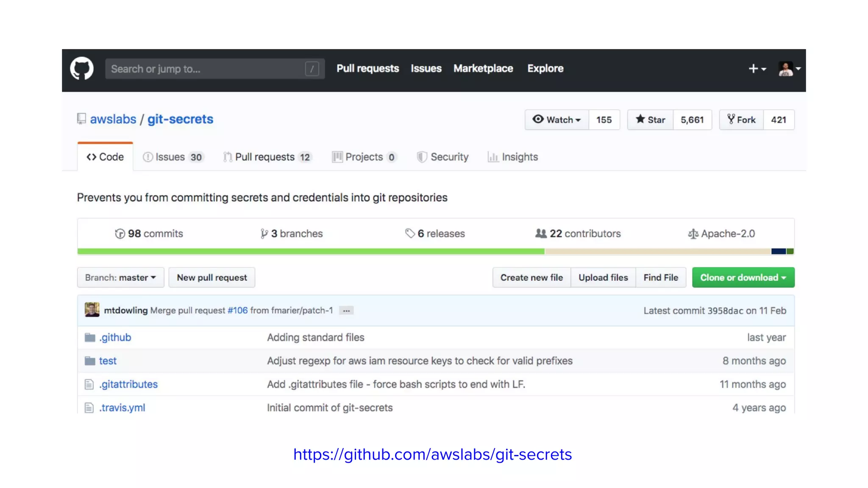Open the .travis.yml file
The height and width of the screenshot is (488, 868).
point(122,408)
